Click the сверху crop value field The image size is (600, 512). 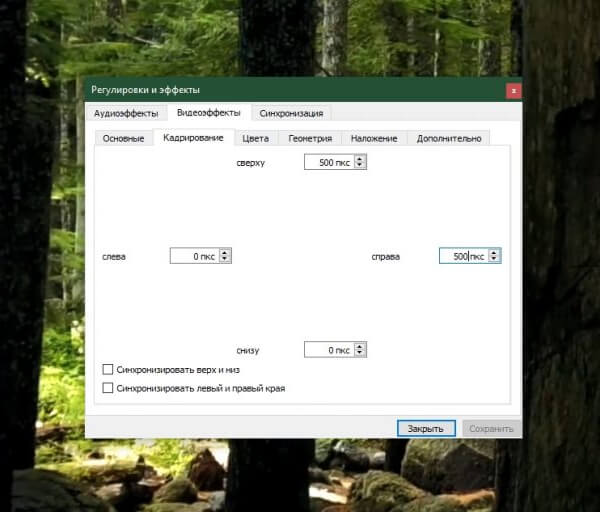point(329,162)
